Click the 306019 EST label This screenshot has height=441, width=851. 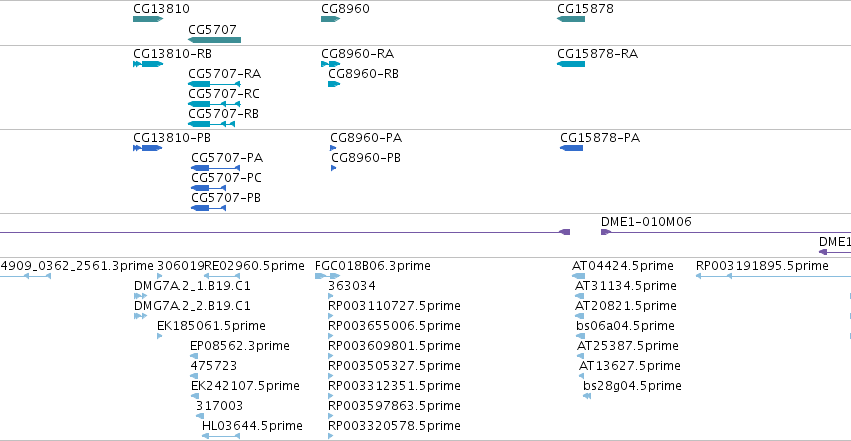[180, 266]
